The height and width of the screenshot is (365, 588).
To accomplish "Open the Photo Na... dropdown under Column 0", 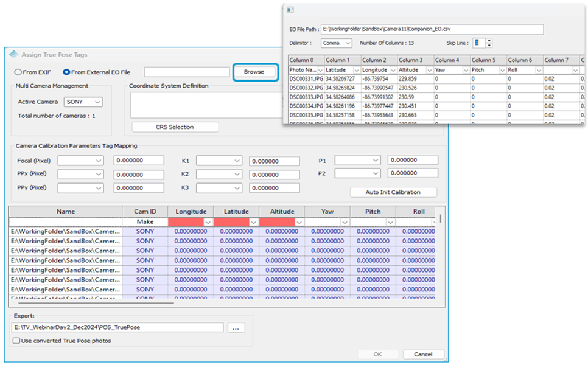I will point(320,70).
